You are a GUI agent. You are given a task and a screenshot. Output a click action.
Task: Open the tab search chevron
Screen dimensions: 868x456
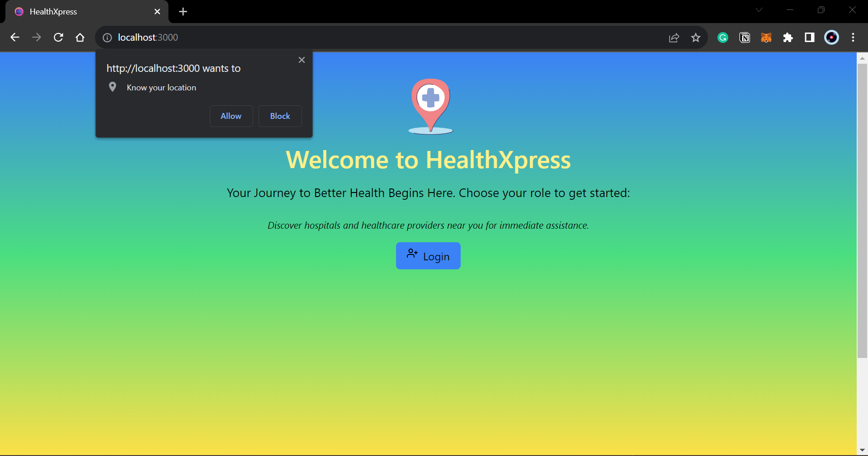759,10
